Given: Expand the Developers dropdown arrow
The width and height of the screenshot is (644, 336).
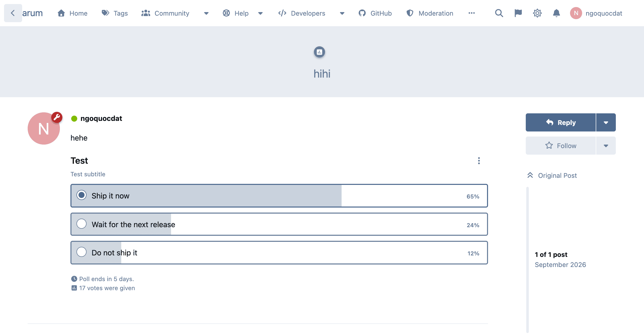Looking at the screenshot, I should click(342, 13).
